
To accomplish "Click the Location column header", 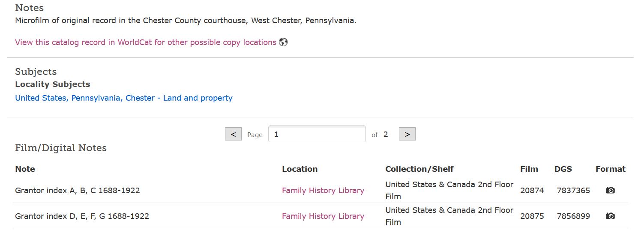I will pos(300,169).
